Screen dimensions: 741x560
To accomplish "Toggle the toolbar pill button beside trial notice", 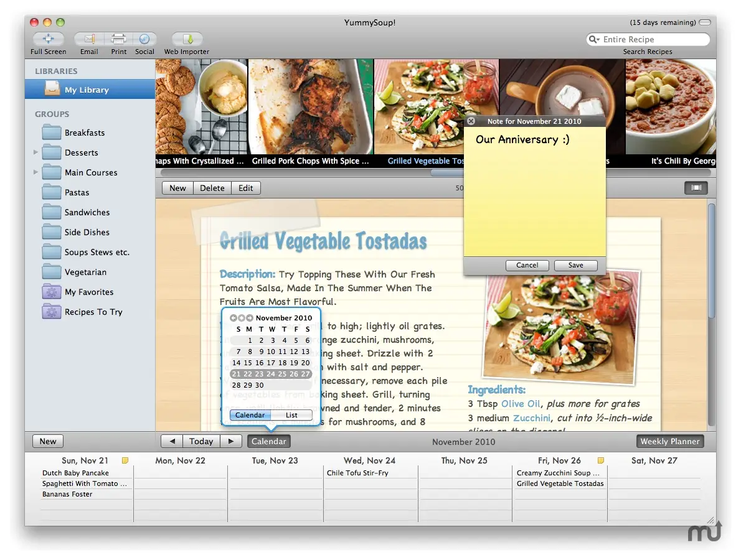I will click(705, 22).
